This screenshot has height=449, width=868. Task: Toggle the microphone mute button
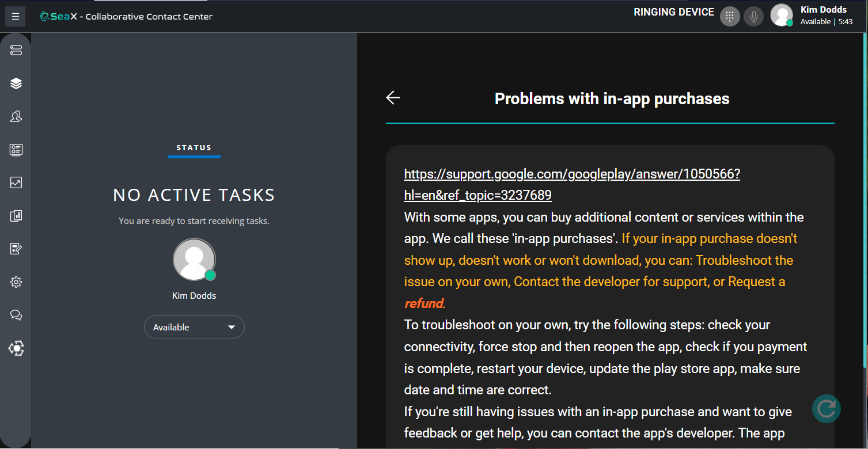pyautogui.click(x=753, y=16)
